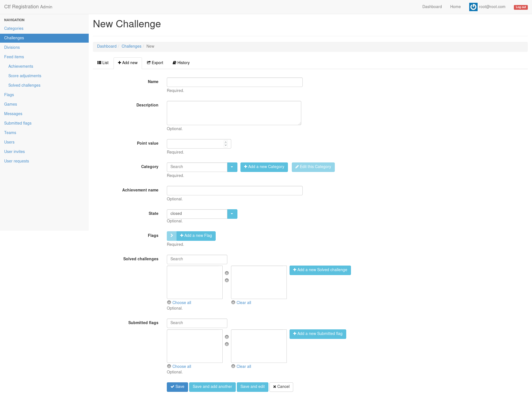Open the State dropdown arrow
Screen dimensions: 532x396
[x=232, y=214]
